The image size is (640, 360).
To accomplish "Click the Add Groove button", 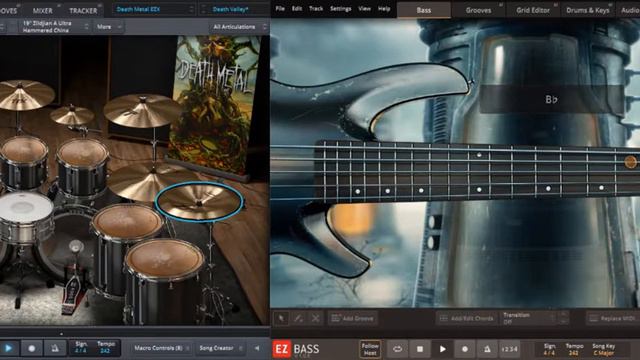I will pos(353,318).
